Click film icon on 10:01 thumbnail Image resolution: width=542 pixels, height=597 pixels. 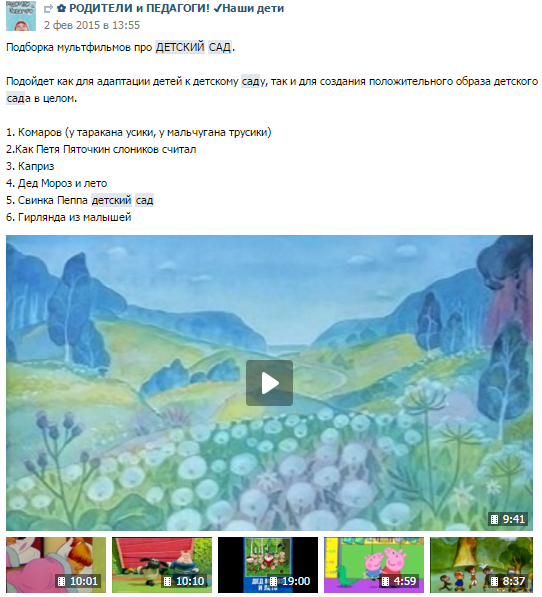(62, 581)
